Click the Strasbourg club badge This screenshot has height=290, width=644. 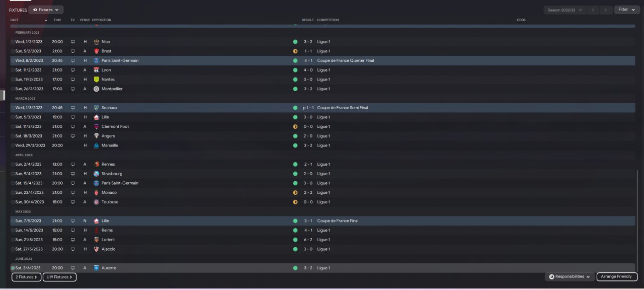click(x=96, y=174)
